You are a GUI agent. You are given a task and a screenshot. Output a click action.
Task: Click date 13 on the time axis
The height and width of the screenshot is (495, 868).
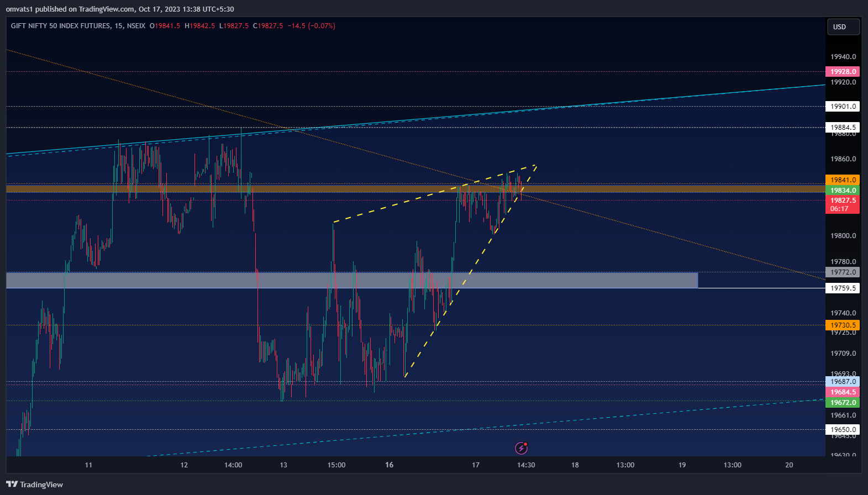point(283,465)
